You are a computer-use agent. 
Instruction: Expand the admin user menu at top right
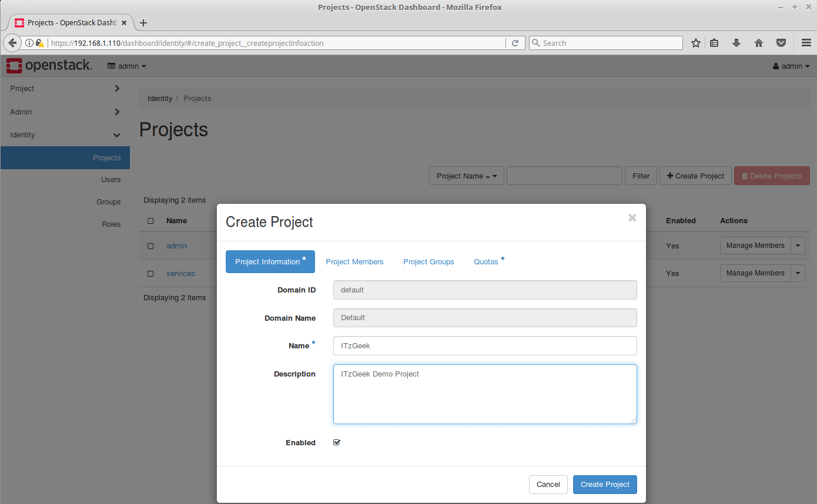click(791, 66)
